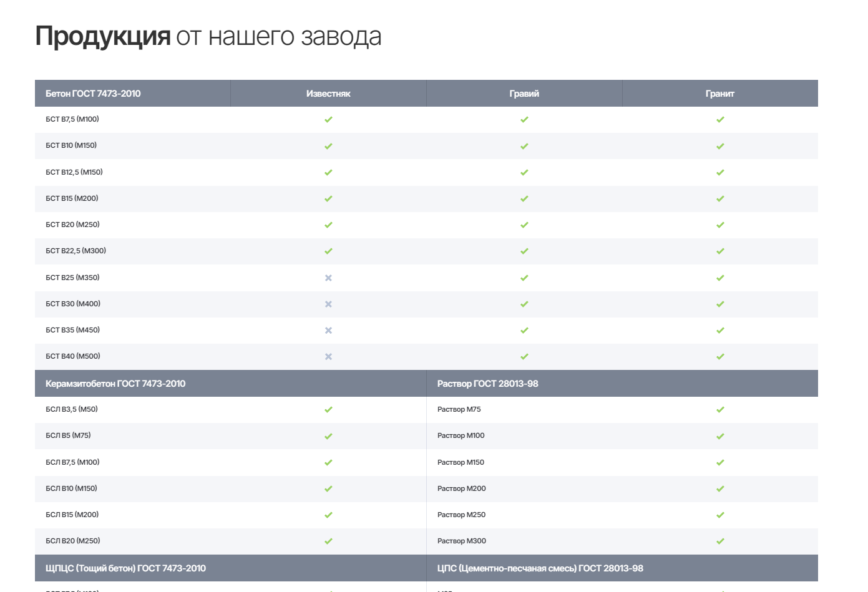Click the Известняк checkmark for БСТ В7,5 (М100)

point(328,120)
